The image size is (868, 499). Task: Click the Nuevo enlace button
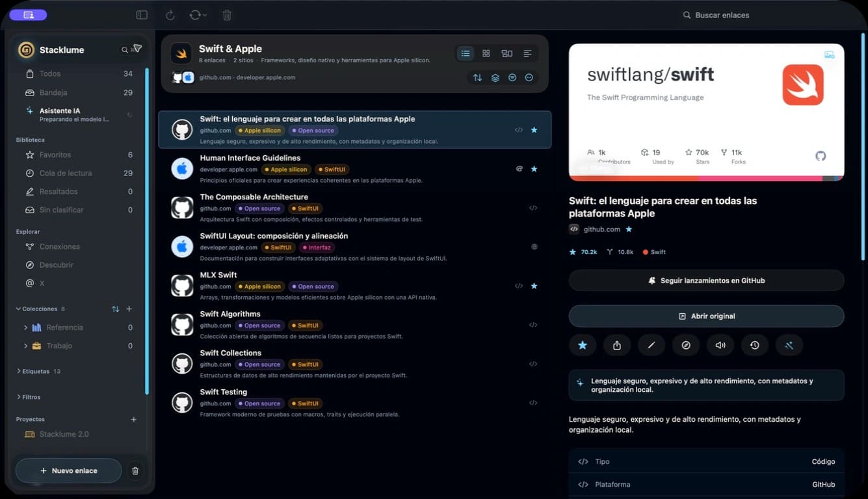pos(68,470)
